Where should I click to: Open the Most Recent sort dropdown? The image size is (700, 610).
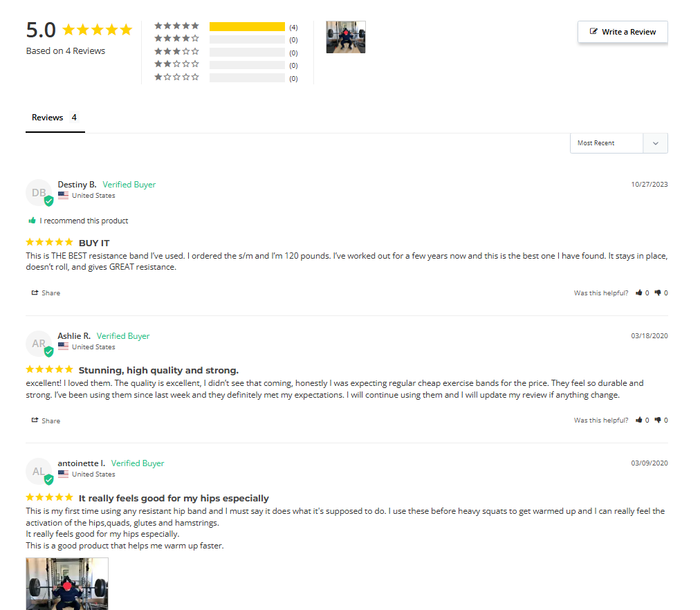tap(619, 143)
